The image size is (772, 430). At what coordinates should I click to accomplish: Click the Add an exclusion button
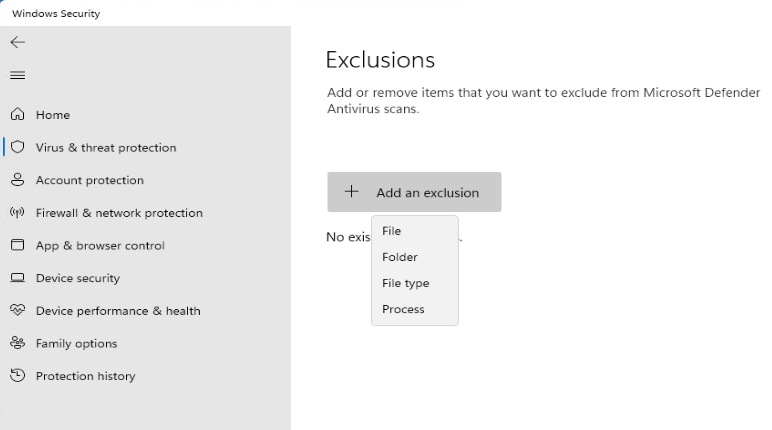[x=414, y=192]
